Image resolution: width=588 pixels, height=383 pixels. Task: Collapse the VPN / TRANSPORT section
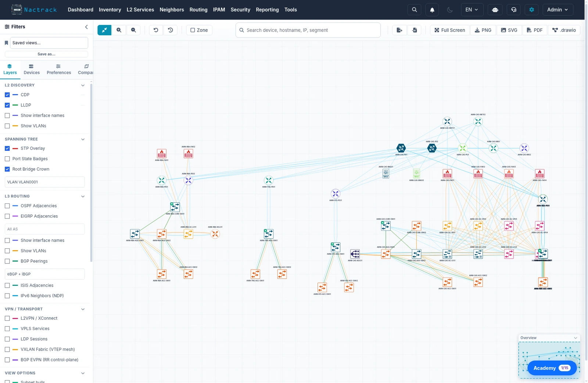pyautogui.click(x=83, y=309)
